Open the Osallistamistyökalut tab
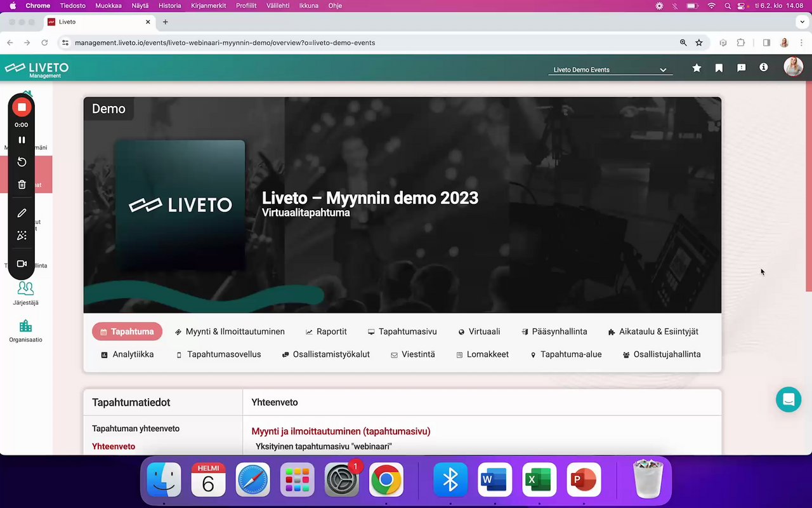The width and height of the screenshot is (812, 508). (326, 354)
